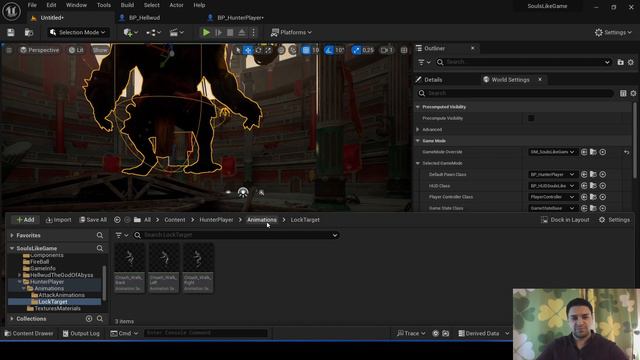Image resolution: width=640 pixels, height=360 pixels.
Task: Open the GameMode Override class dropdown
Action: pyautogui.click(x=552, y=152)
